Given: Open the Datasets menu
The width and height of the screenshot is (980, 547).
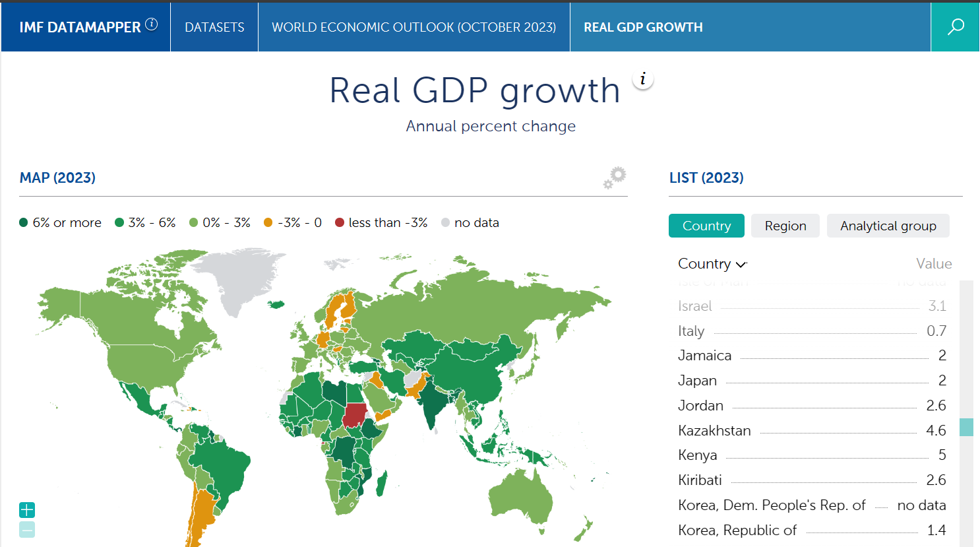Looking at the screenshot, I should (x=214, y=27).
